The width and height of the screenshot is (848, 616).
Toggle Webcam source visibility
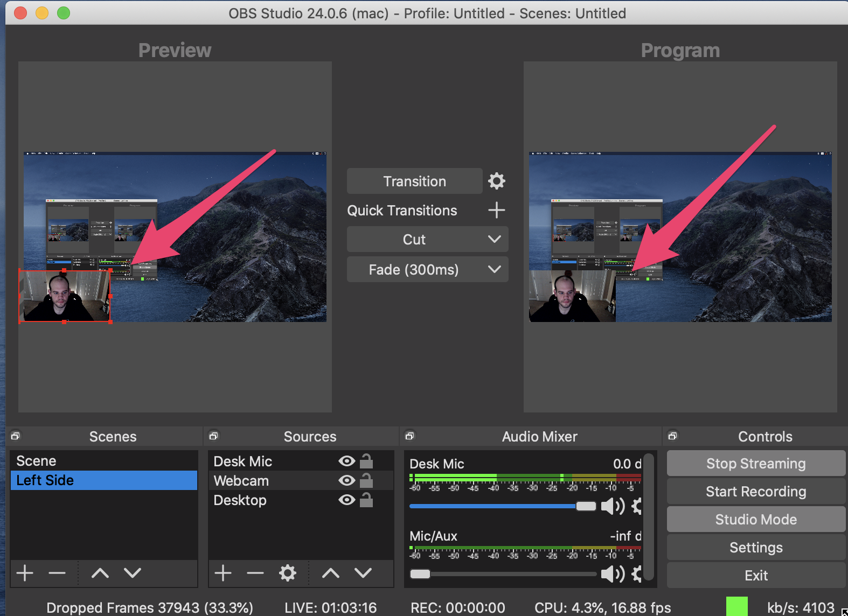pyautogui.click(x=347, y=480)
